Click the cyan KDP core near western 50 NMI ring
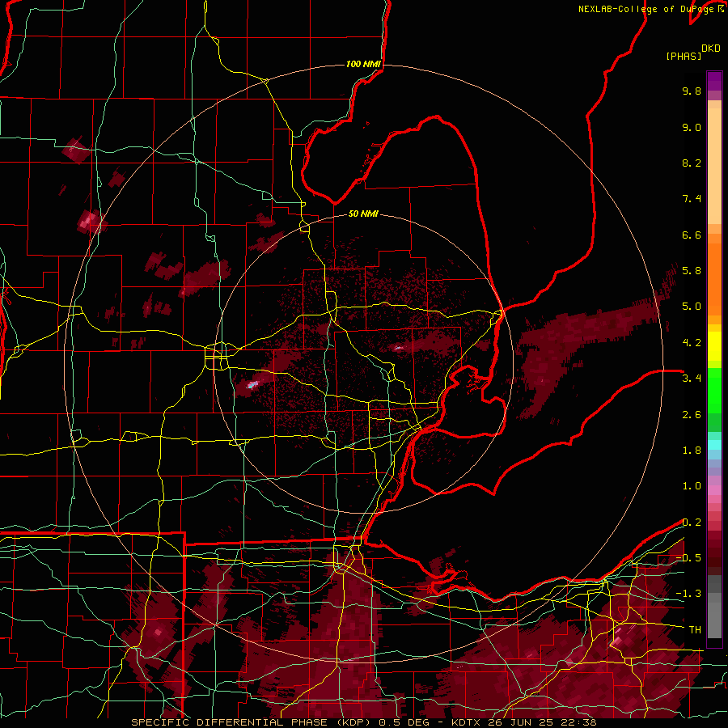 252,384
